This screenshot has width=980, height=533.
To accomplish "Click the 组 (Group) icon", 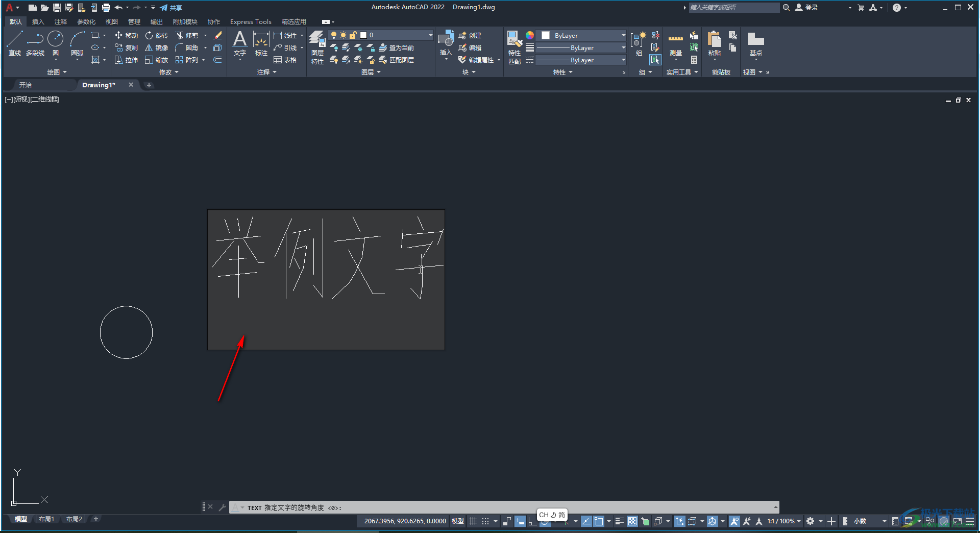I will [x=639, y=43].
